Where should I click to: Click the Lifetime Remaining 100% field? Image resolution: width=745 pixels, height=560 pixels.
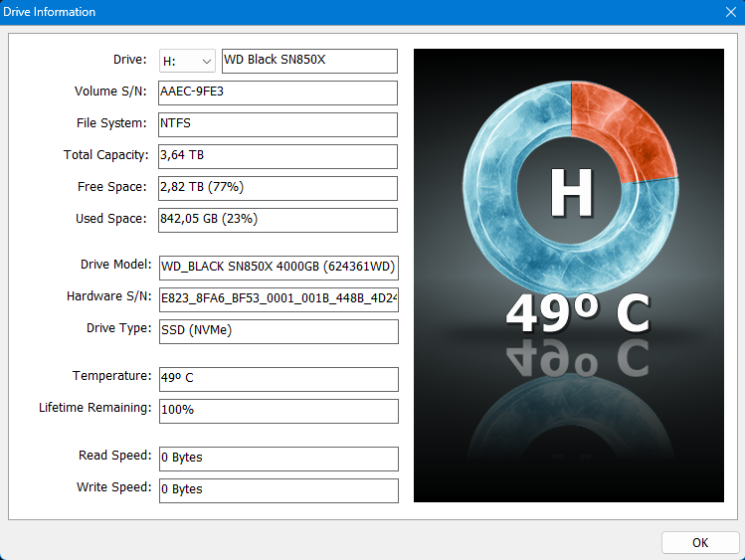[x=278, y=411]
